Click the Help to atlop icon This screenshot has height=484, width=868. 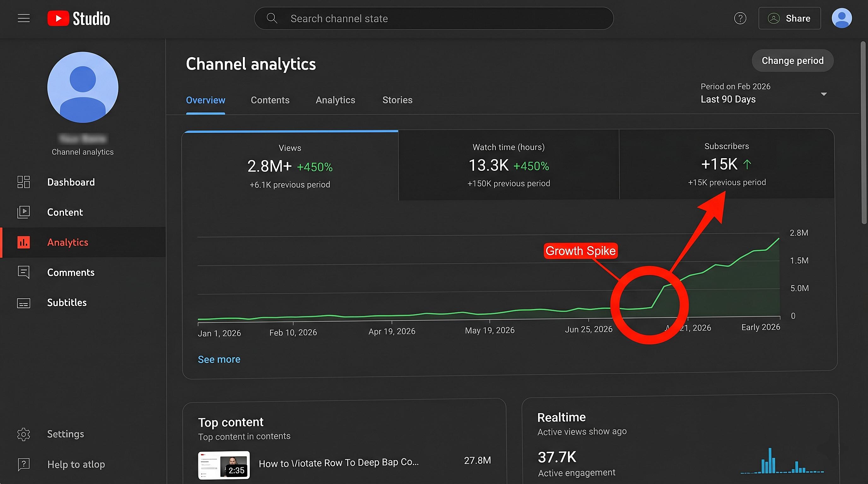23,464
